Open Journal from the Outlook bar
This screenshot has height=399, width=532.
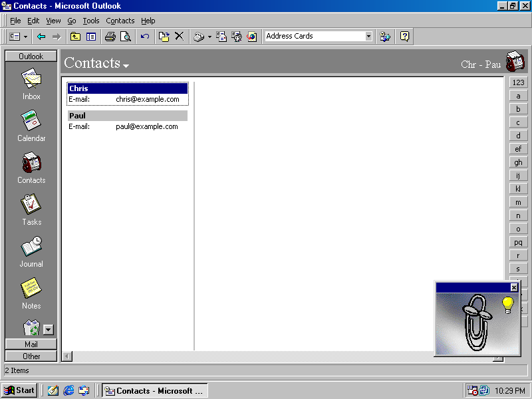click(x=31, y=252)
